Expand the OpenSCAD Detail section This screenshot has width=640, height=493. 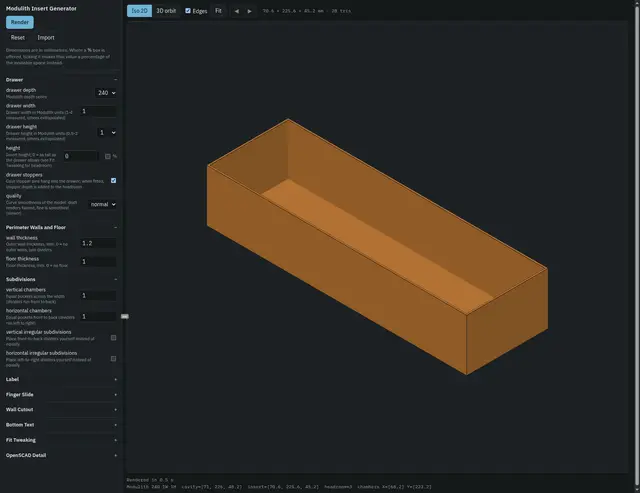pos(61,455)
